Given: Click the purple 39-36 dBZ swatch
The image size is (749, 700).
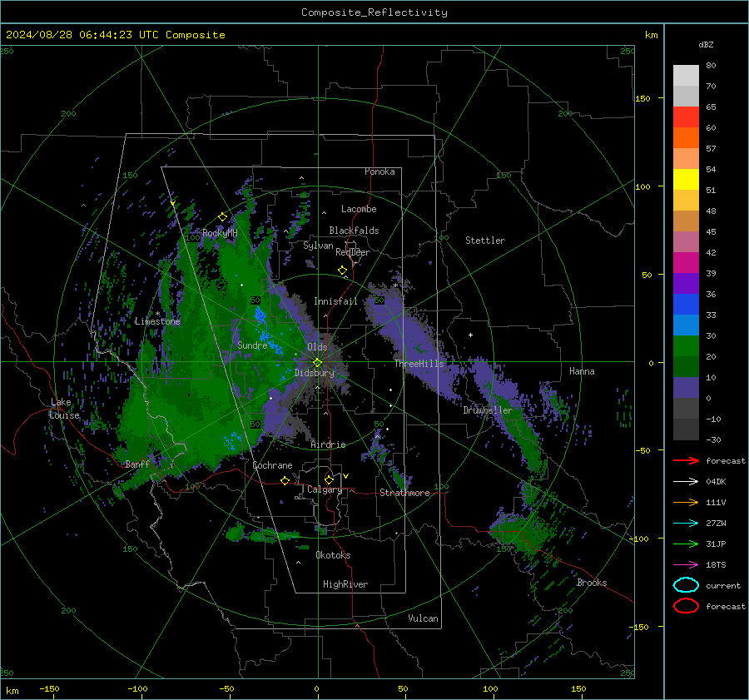Looking at the screenshot, I should (686, 283).
